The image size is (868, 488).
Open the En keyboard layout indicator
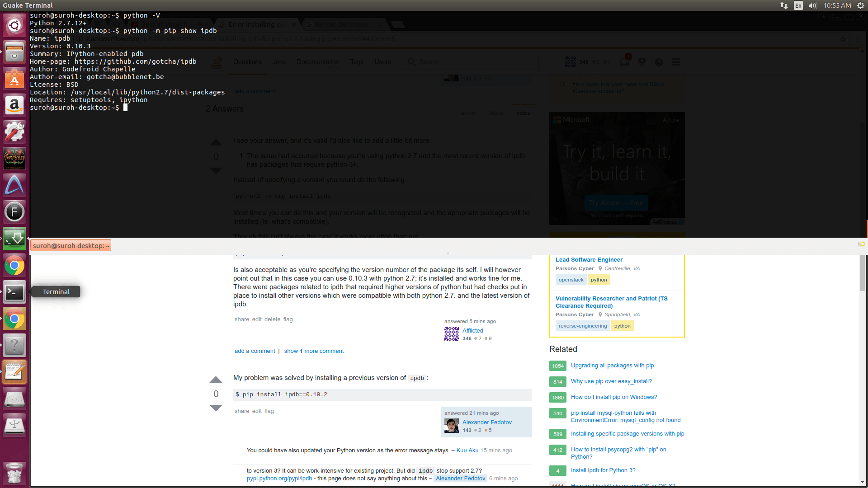(x=798, y=5)
